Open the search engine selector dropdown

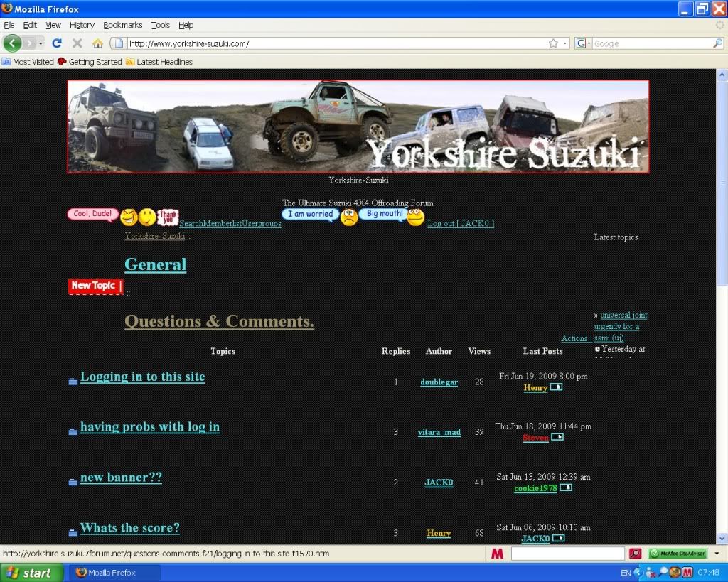coord(583,43)
